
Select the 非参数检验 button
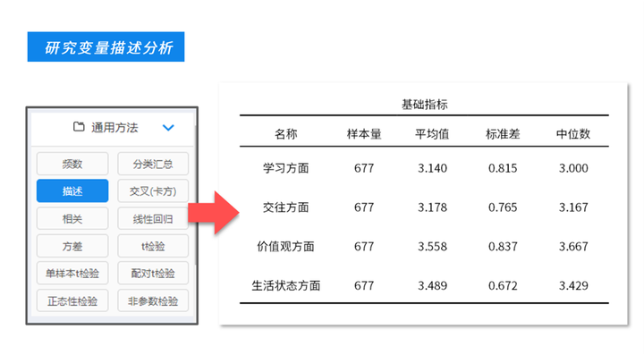point(153,300)
